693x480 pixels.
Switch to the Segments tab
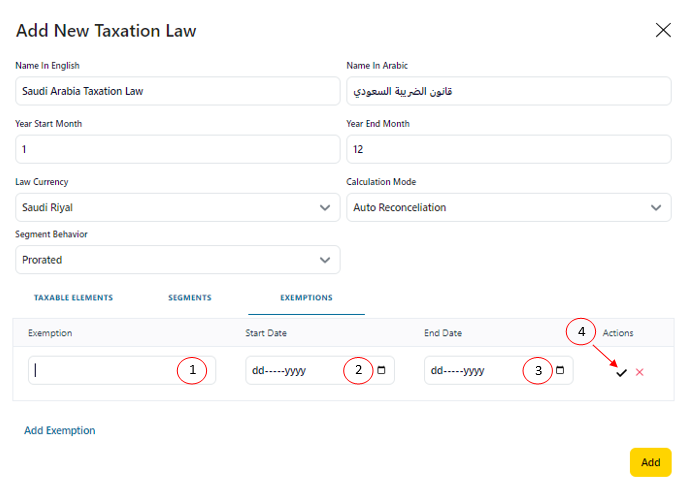(190, 297)
